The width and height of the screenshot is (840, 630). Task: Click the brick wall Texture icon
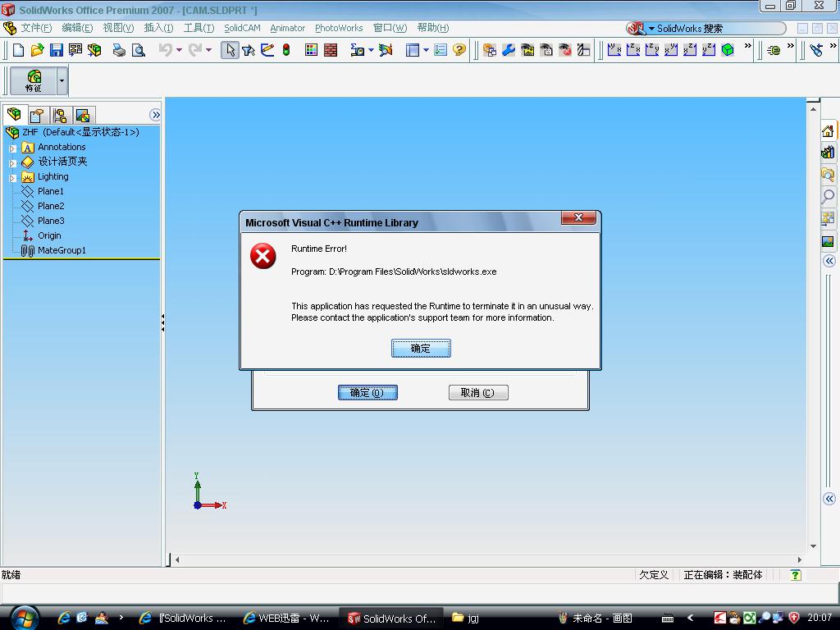coord(331,50)
